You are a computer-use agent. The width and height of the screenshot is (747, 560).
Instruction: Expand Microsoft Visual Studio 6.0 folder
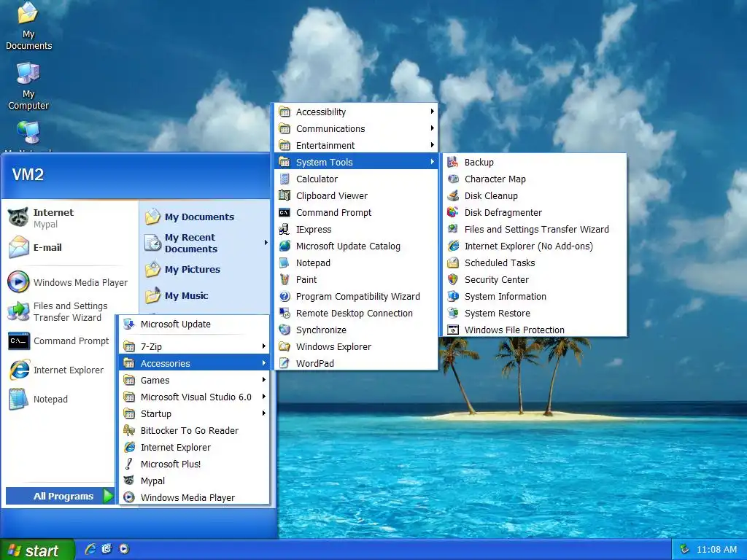(x=194, y=397)
